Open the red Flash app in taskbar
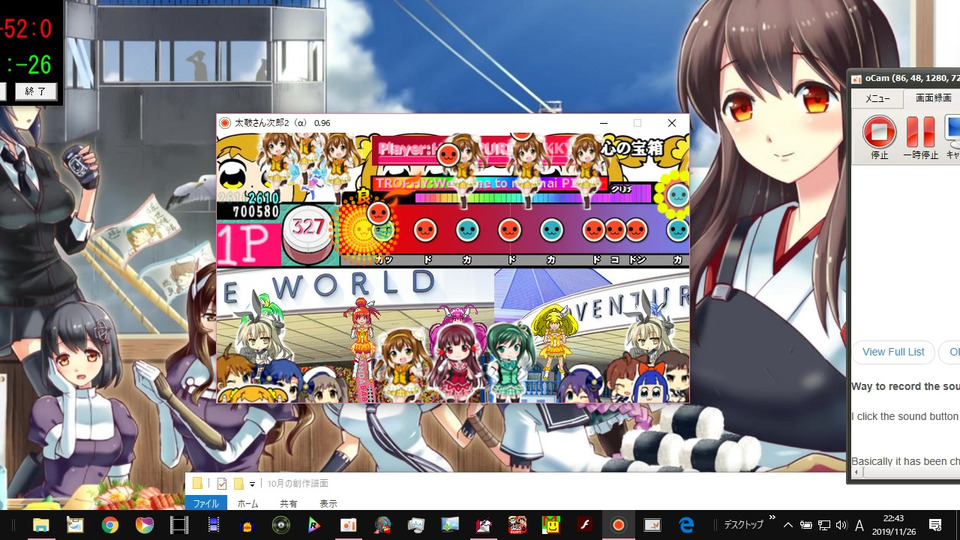This screenshot has width=960, height=540. 584,525
